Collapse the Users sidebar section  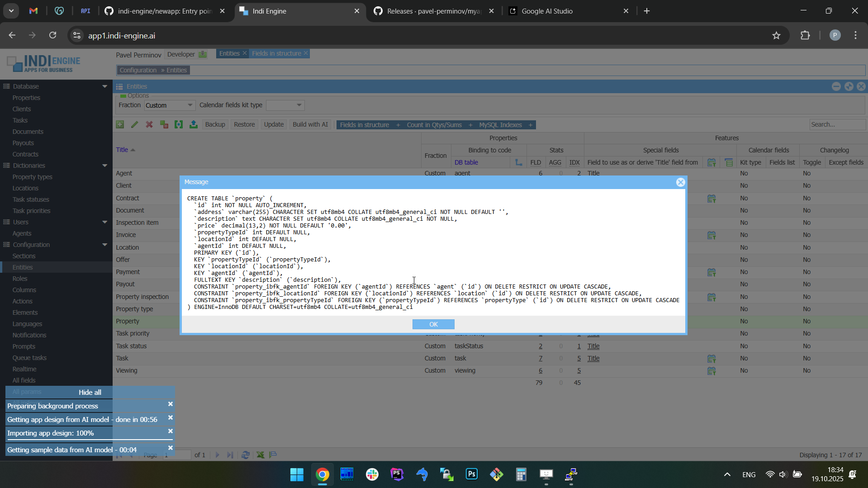pyautogui.click(x=104, y=222)
